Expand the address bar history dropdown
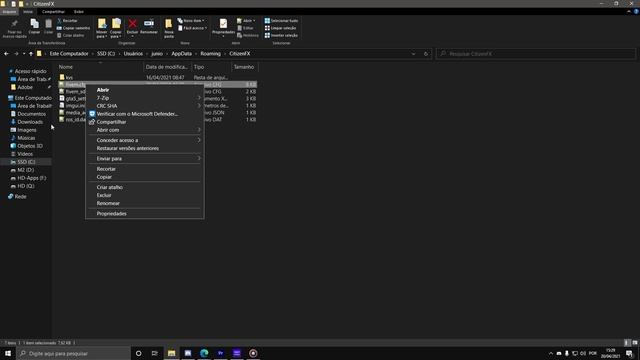Screen dimensions: 640x360 click(413, 53)
